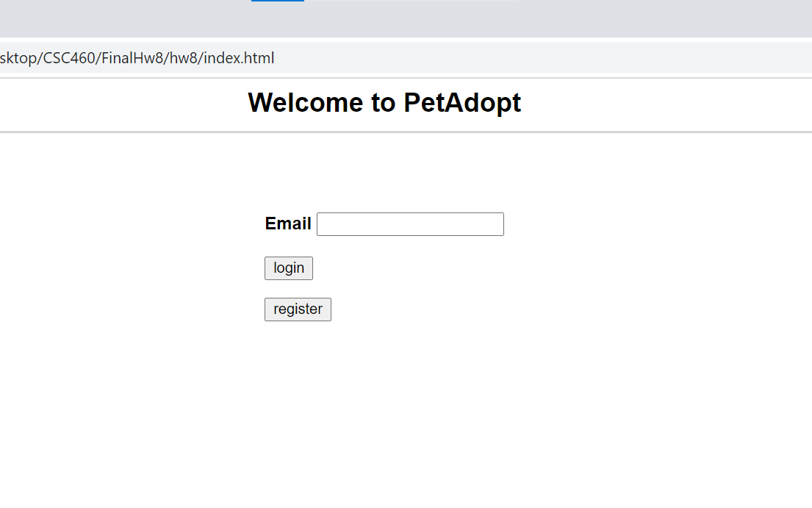Click the Welcome to PetAdopt heading
Screen dimensions: 812x508
[x=384, y=102]
